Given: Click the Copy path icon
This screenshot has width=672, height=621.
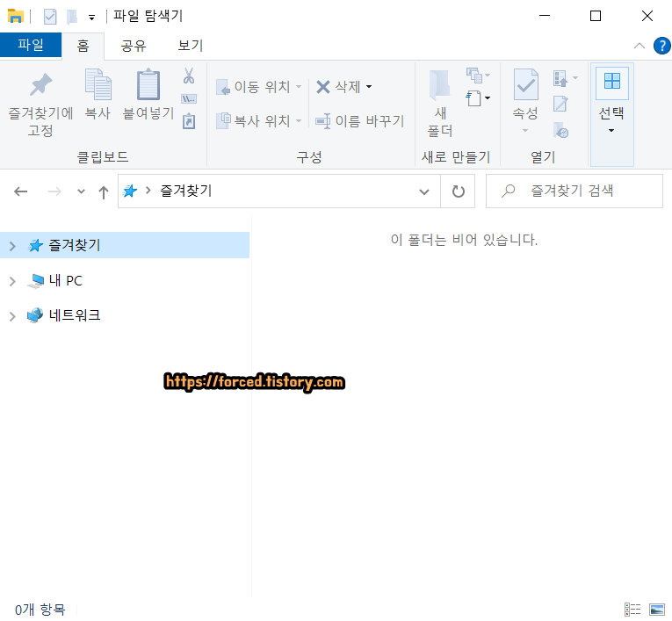Looking at the screenshot, I should [x=189, y=99].
